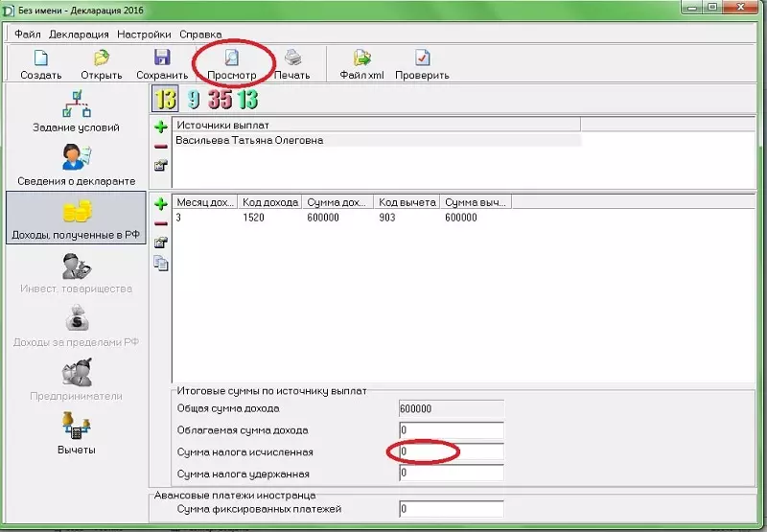Viewport: 767px width, 532px height.
Task: Add an income row with green plus
Action: click(160, 204)
